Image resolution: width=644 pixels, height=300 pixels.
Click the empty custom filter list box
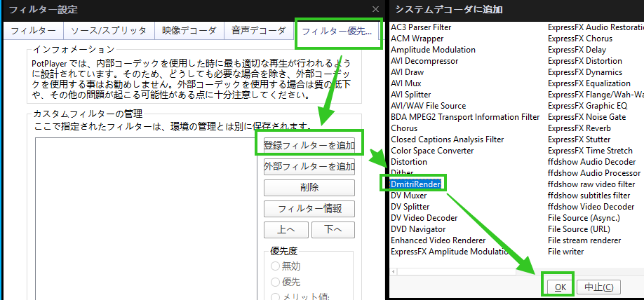[146, 219]
